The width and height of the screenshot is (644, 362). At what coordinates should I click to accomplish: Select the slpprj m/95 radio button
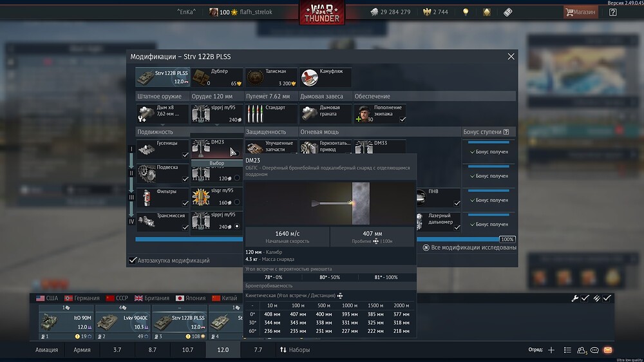click(237, 226)
